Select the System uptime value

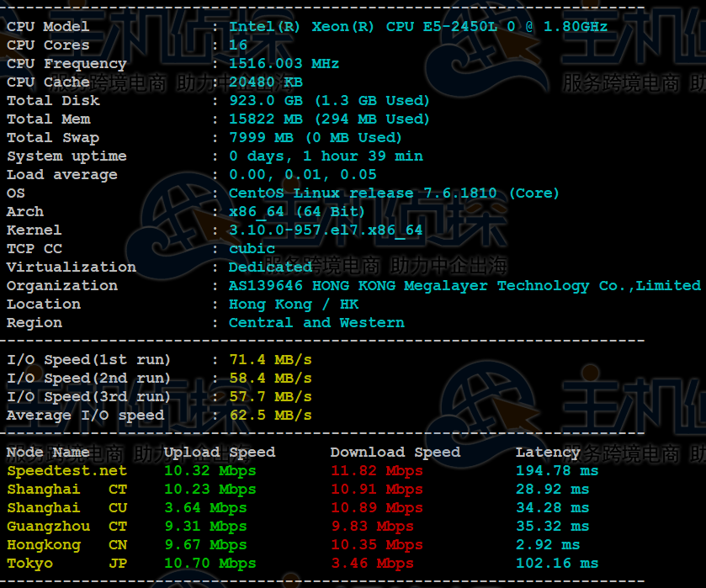[x=326, y=156]
